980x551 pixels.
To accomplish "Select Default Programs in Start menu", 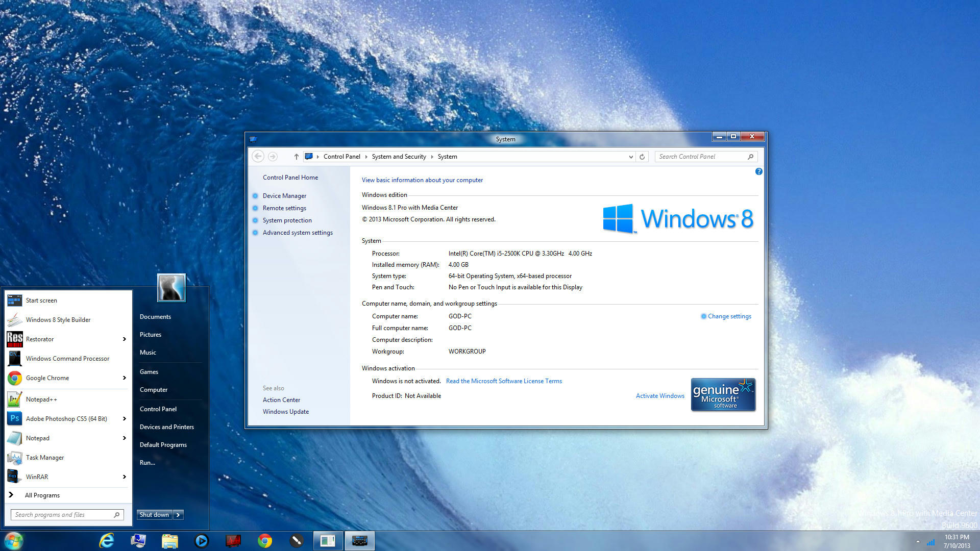I will pyautogui.click(x=163, y=444).
